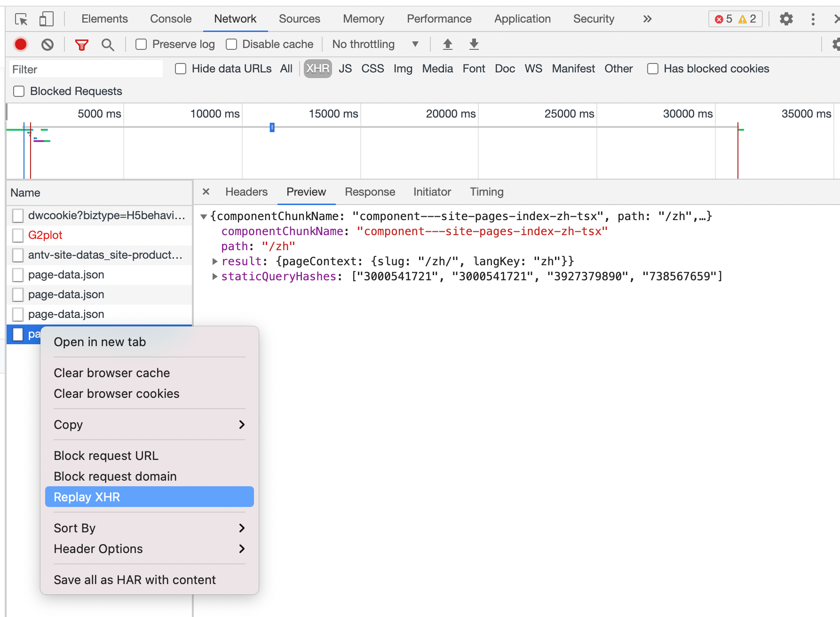This screenshot has height=617, width=840.
Task: Check Has blocked cookies
Action: point(653,69)
